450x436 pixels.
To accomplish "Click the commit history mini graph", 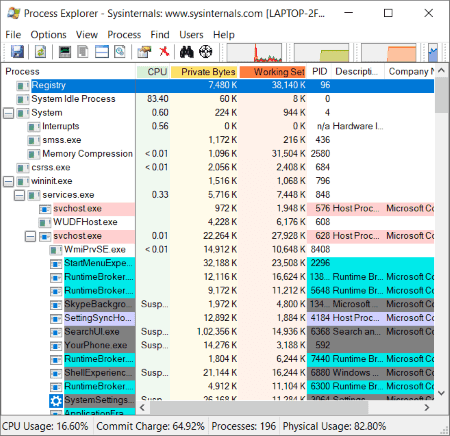I will (x=322, y=53).
